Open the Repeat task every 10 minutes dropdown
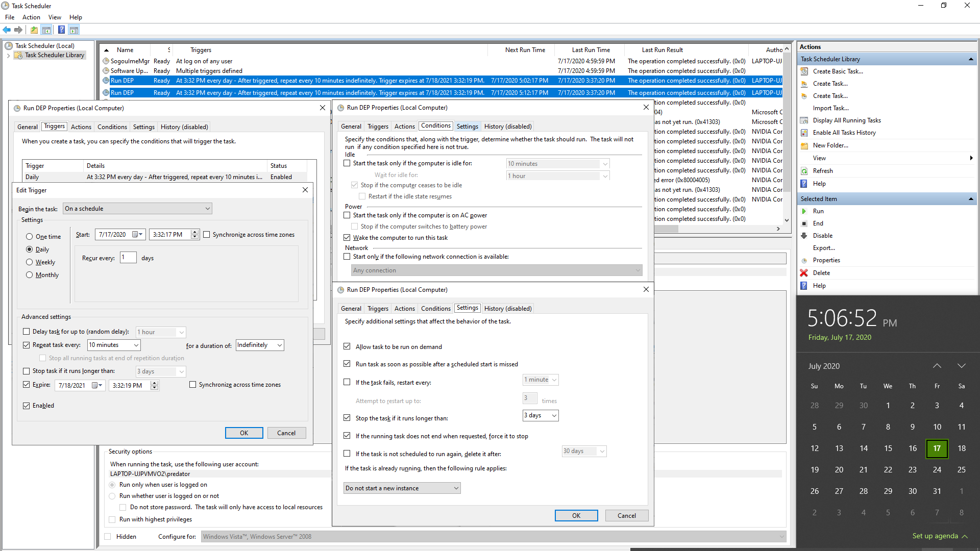This screenshot has height=551, width=980. tap(114, 345)
